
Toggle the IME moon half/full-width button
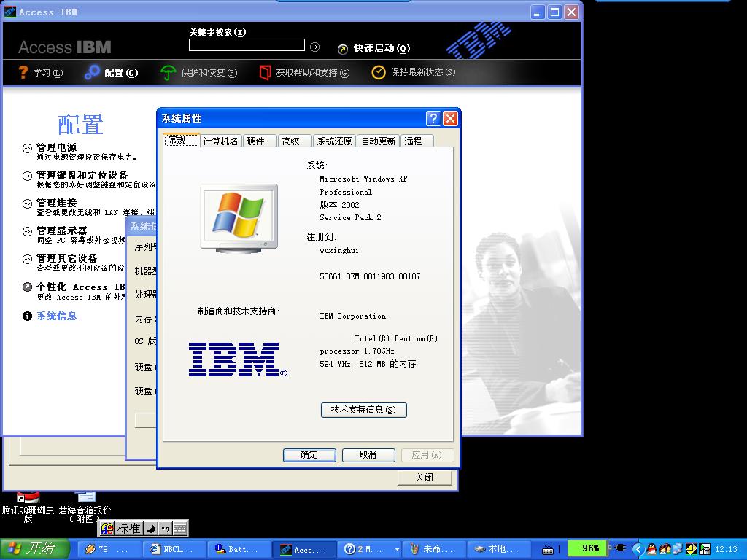tap(150, 529)
